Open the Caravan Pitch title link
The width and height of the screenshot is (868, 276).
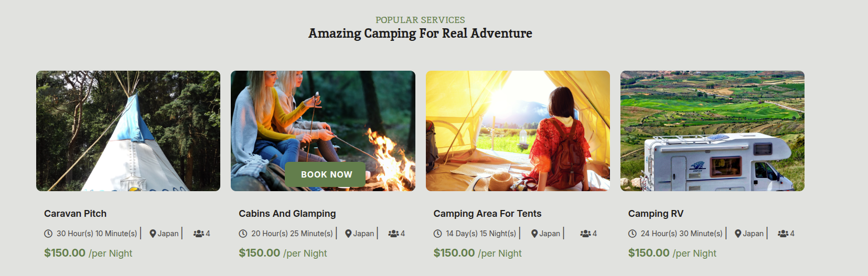(x=75, y=214)
